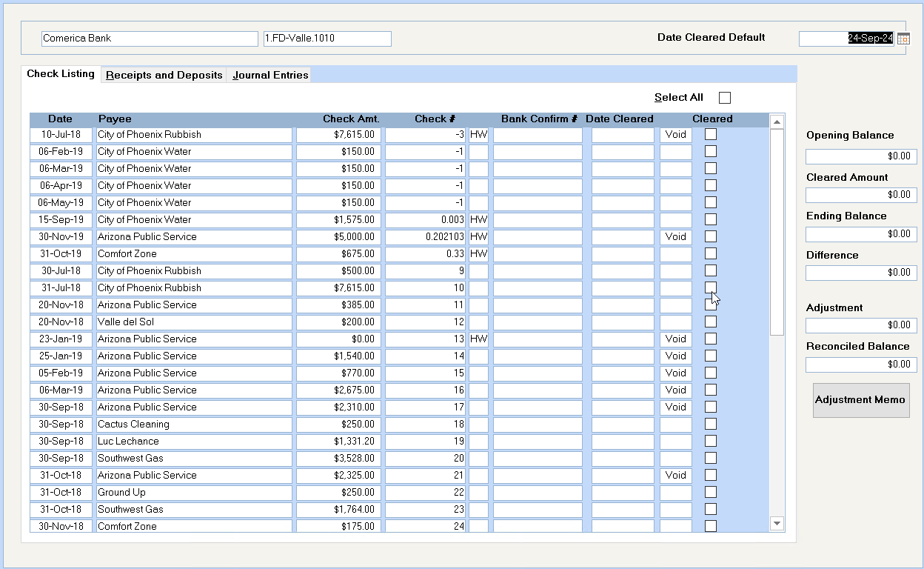
Task: Focus the Ending Balance field
Action: pyautogui.click(x=861, y=234)
